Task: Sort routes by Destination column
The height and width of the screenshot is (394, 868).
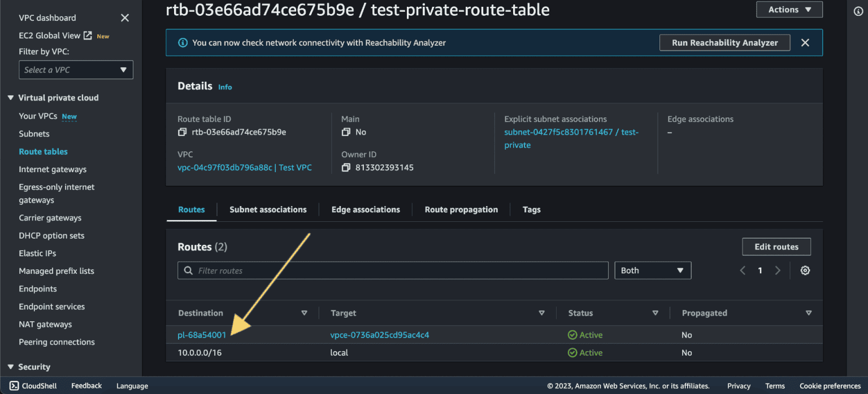Action: (304, 313)
